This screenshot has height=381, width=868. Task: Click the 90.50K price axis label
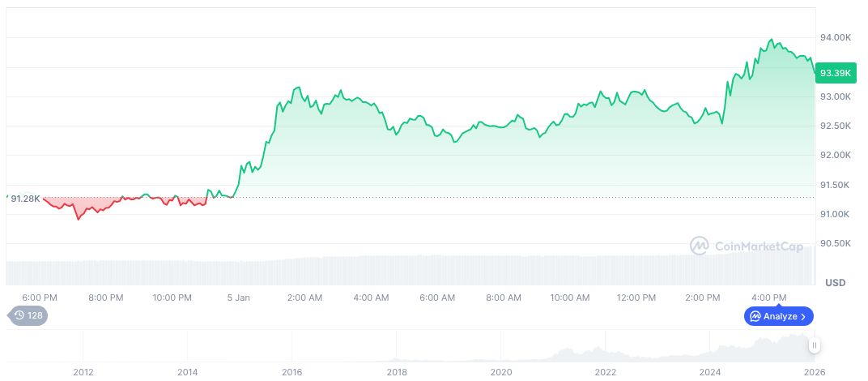[836, 243]
